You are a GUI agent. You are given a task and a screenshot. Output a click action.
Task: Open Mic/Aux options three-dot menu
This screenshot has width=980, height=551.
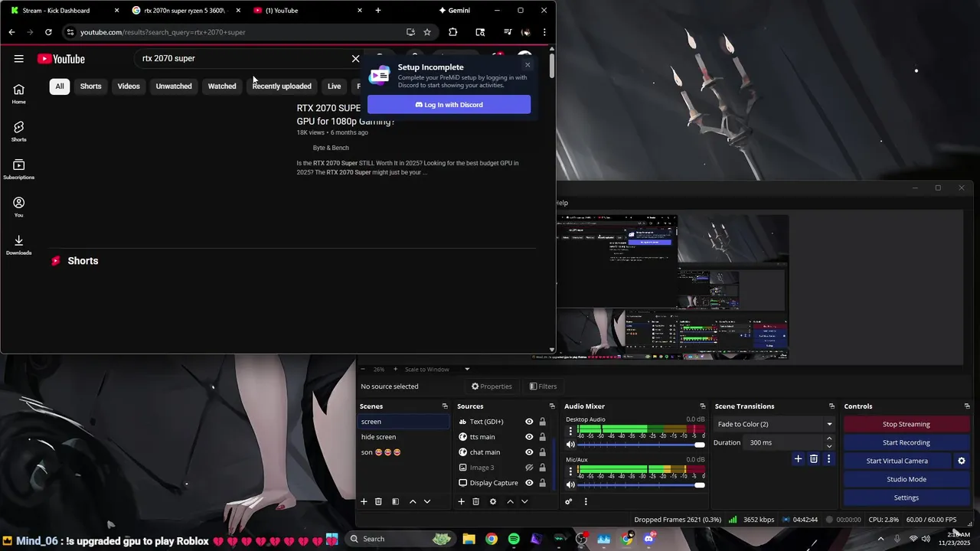(570, 471)
